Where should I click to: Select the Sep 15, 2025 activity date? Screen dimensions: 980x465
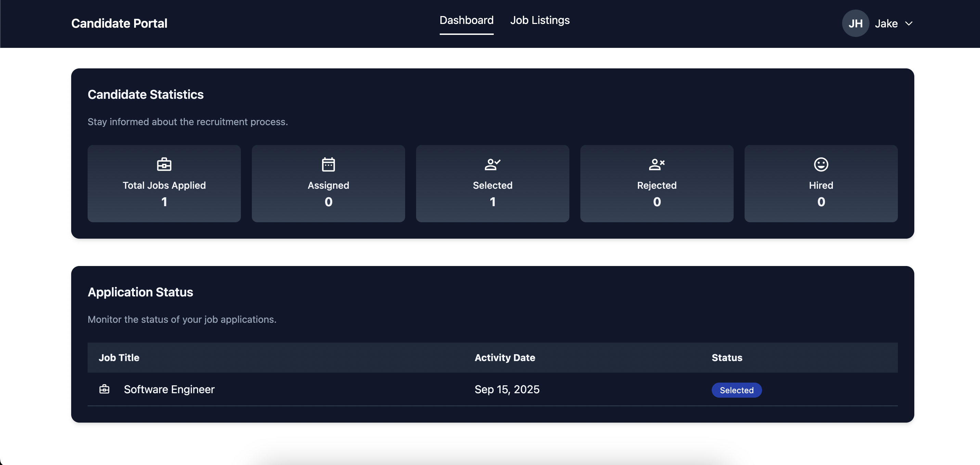[507, 389]
